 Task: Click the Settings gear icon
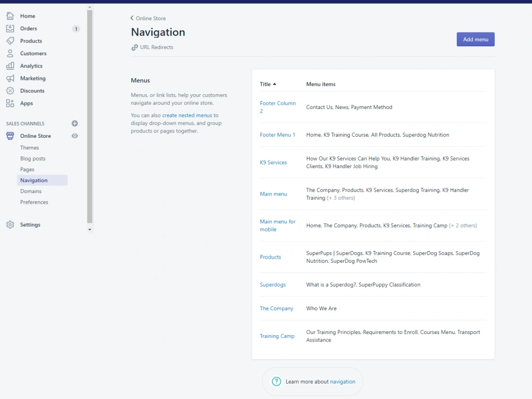point(10,225)
